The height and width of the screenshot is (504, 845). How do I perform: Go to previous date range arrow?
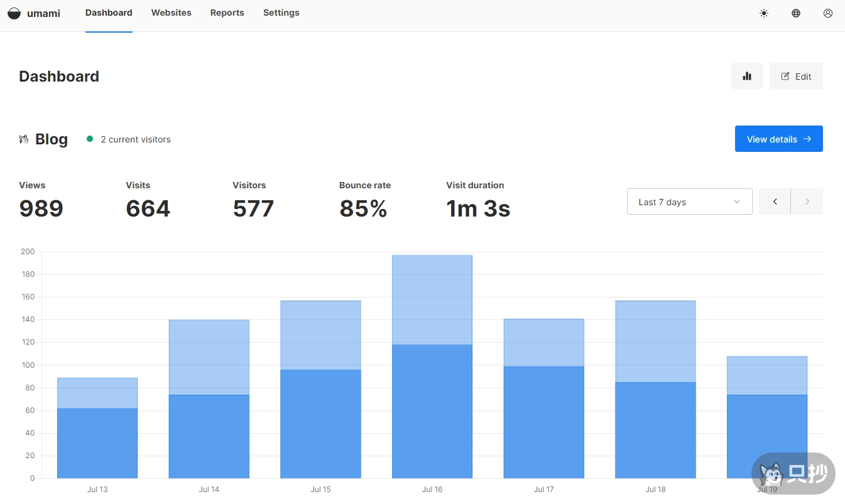click(775, 201)
